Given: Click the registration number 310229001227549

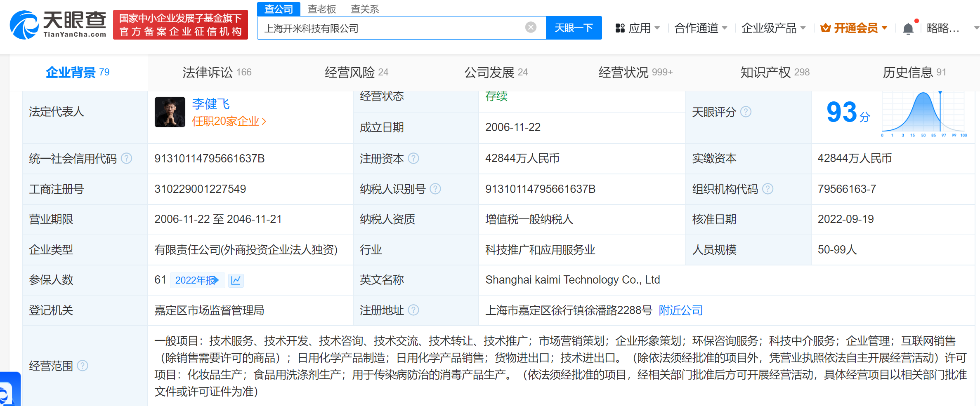Looking at the screenshot, I should point(200,189).
